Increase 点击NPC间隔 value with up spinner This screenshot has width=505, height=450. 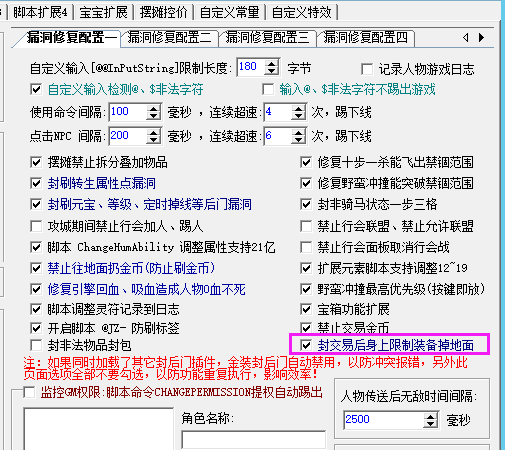(x=153, y=132)
